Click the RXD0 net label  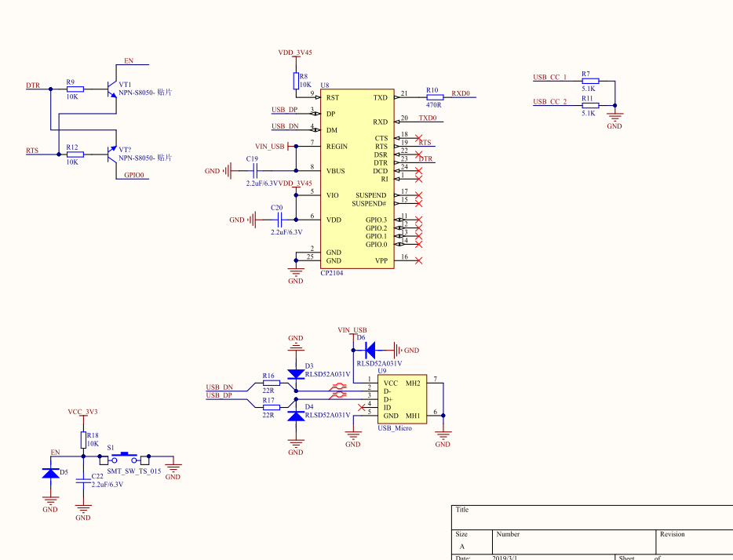click(x=461, y=93)
